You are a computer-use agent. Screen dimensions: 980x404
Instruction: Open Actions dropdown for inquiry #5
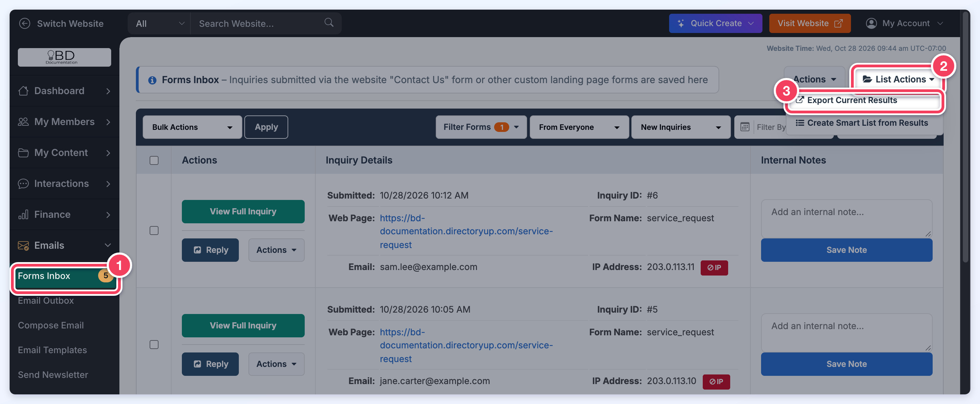(x=276, y=364)
